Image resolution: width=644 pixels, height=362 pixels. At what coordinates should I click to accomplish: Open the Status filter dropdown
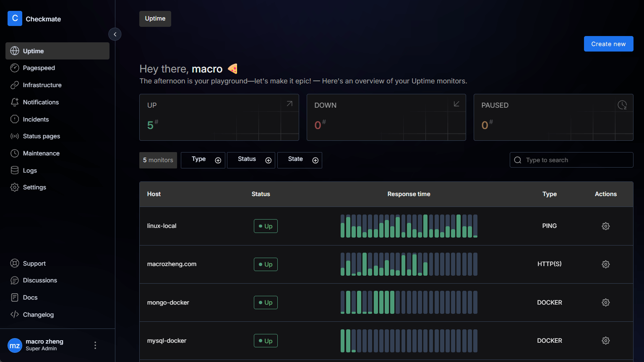pyautogui.click(x=251, y=160)
